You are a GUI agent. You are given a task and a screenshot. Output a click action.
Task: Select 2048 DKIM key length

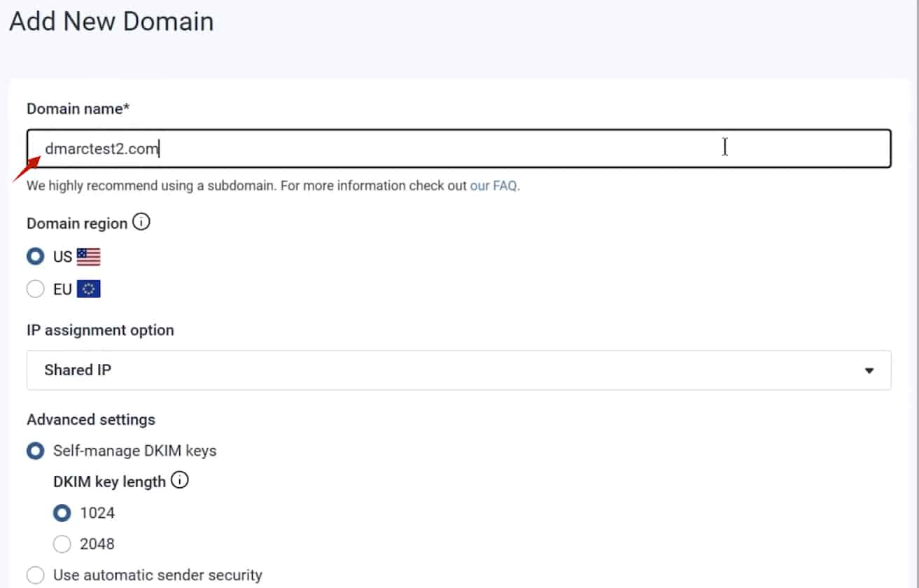click(62, 544)
